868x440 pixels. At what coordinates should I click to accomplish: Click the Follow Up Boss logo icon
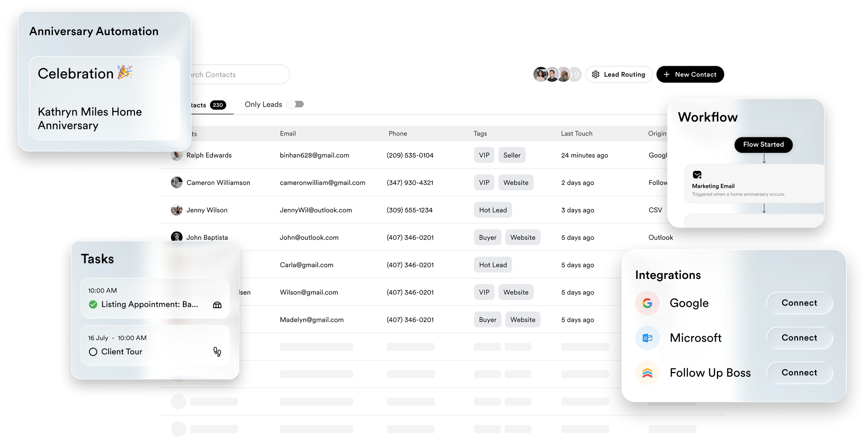click(x=647, y=373)
